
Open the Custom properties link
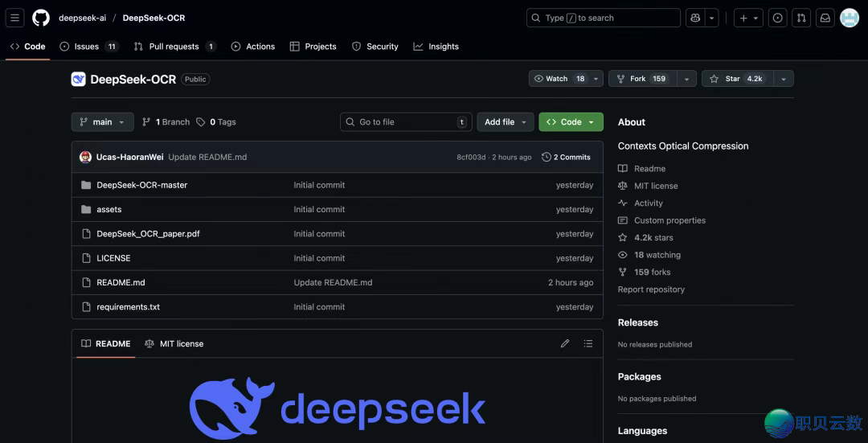(x=662, y=220)
